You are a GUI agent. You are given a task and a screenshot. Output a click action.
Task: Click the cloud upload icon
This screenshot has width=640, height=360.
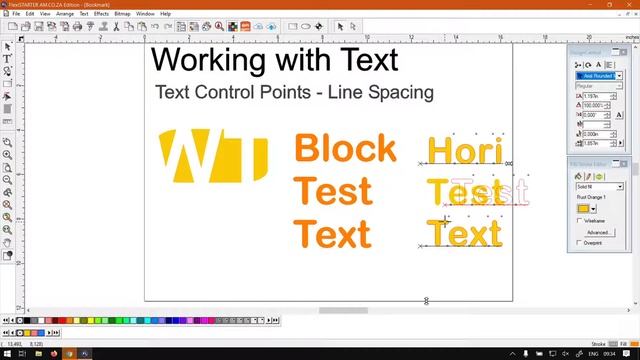pos(271,27)
